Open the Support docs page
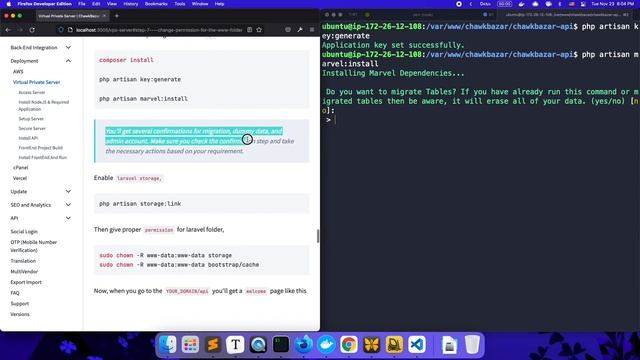 [20, 304]
